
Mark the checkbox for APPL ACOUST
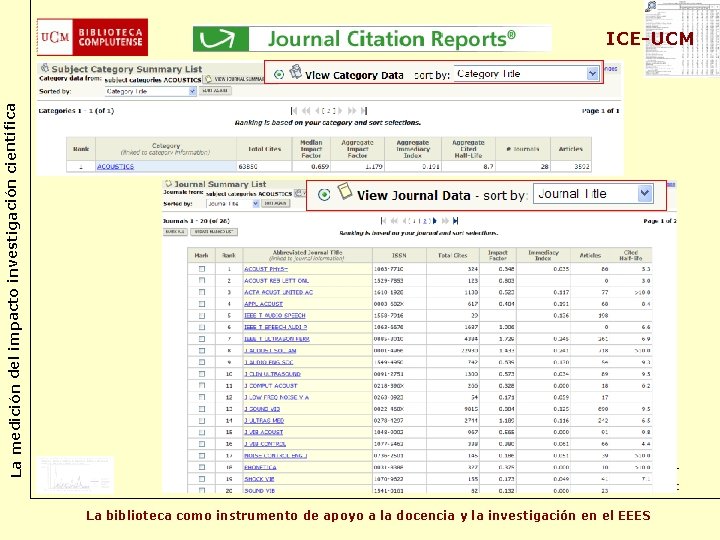tap(202, 304)
